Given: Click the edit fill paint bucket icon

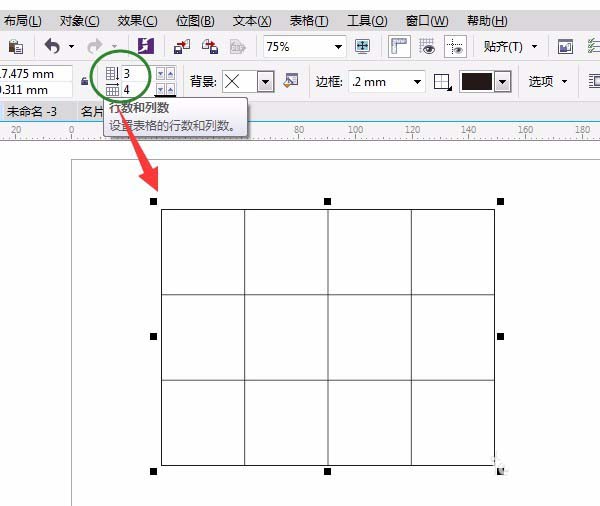Looking at the screenshot, I should point(291,81).
